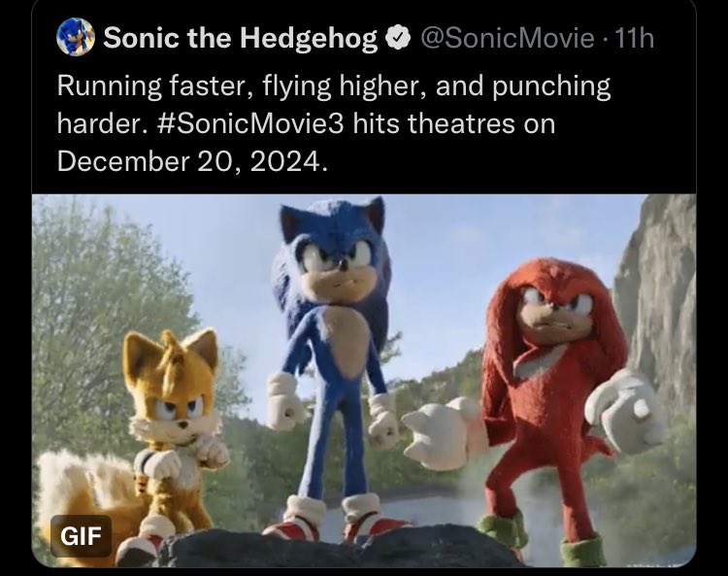Click Sonic's red and white shoe
The width and height of the screenshot is (728, 576).
click(295, 521)
